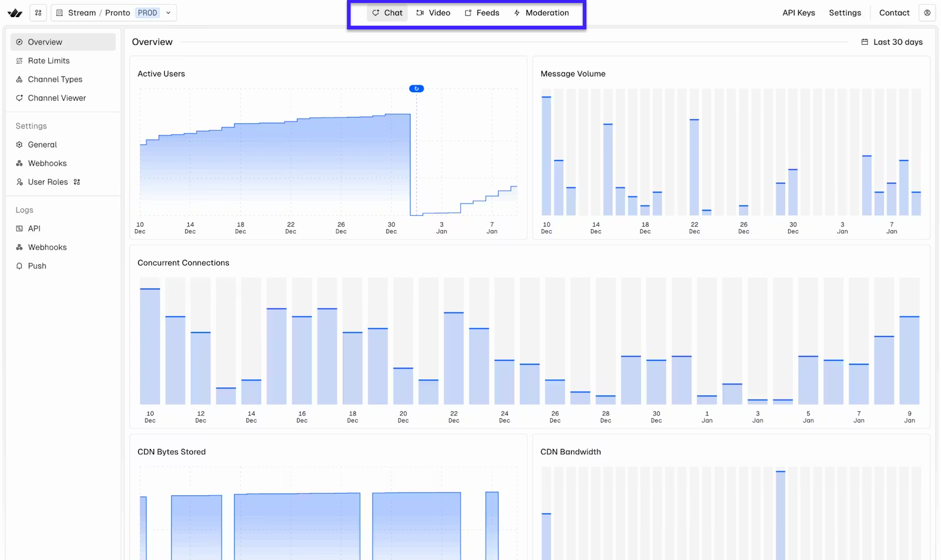The height and width of the screenshot is (560, 941).
Task: Expand the Pronto PROD app dropdown
Action: (168, 13)
